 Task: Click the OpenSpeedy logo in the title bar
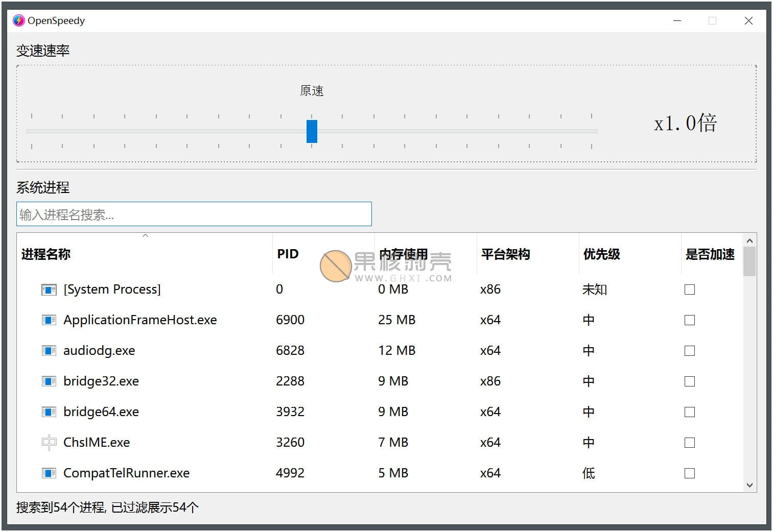tap(18, 20)
